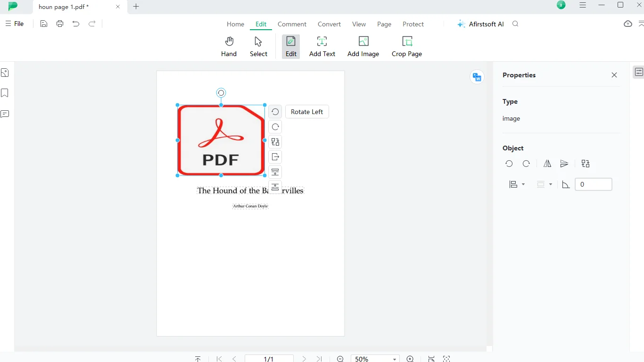
Task: Click Rotate Left in the floating image toolbar
Action: click(x=275, y=112)
